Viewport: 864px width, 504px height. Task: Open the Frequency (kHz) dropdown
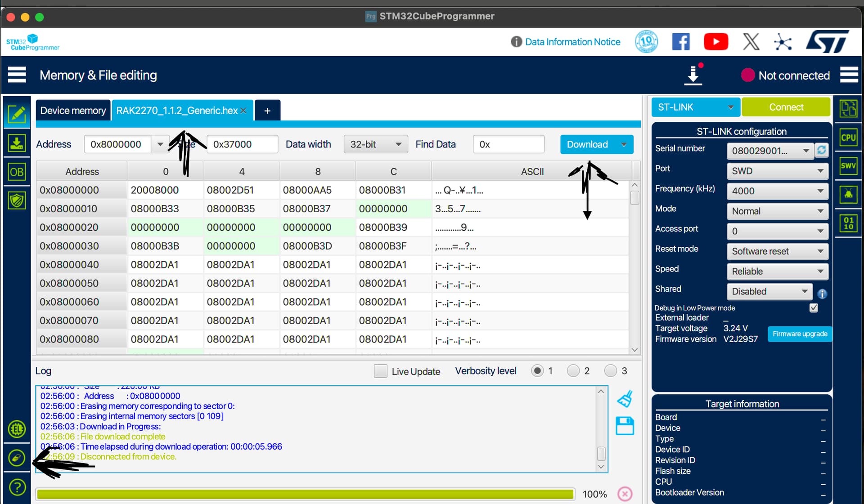coord(777,191)
